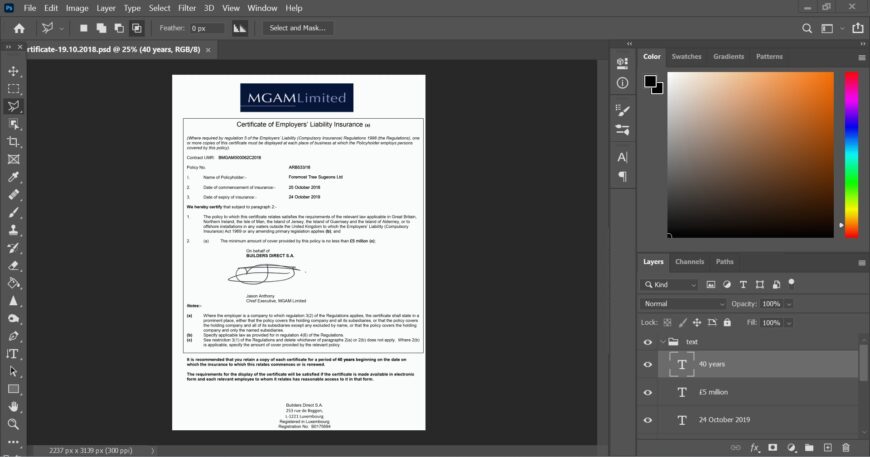Select the Pen tool
Viewport: 870px width, 457px height.
pyautogui.click(x=13, y=336)
